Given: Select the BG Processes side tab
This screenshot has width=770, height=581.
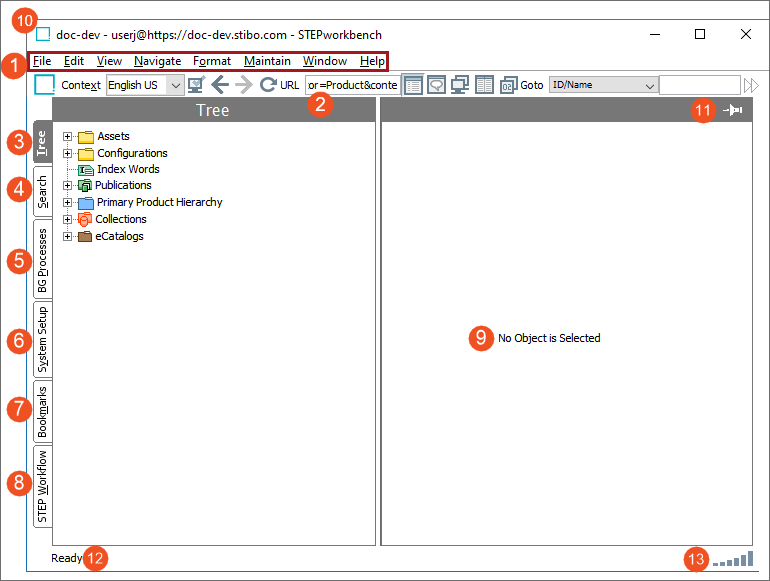Looking at the screenshot, I should tap(43, 259).
